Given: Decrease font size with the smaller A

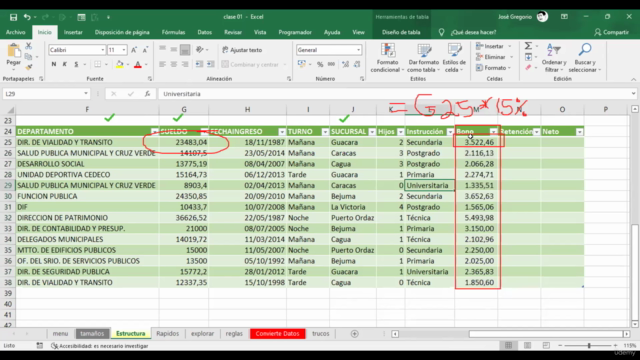Looking at the screenshot, I should 145,50.
